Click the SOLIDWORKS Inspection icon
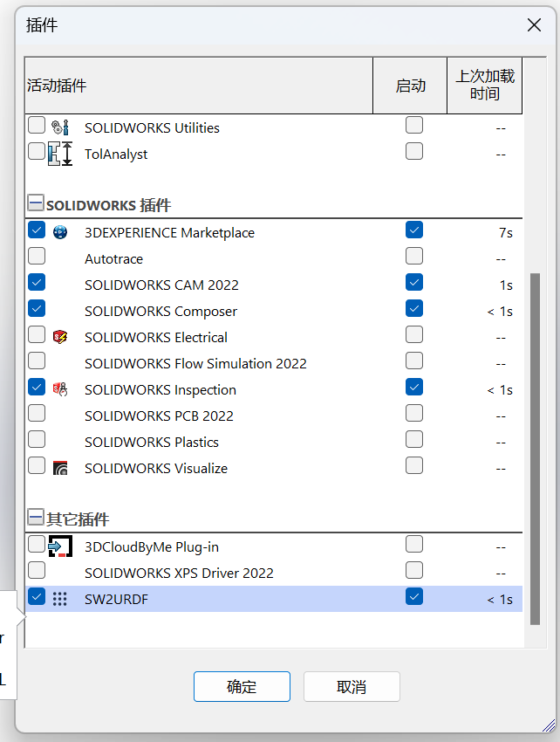 [60, 389]
